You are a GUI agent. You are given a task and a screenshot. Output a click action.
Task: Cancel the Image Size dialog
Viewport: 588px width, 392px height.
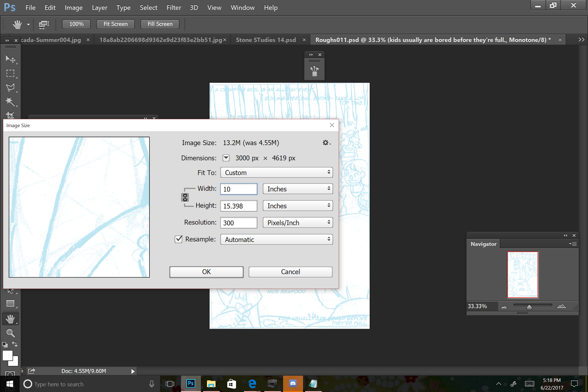290,272
